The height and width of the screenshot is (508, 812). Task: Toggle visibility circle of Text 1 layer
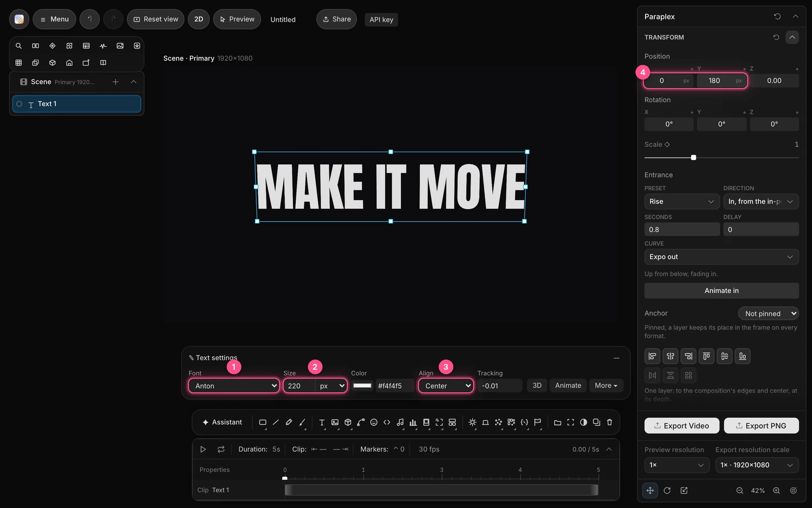pos(19,104)
